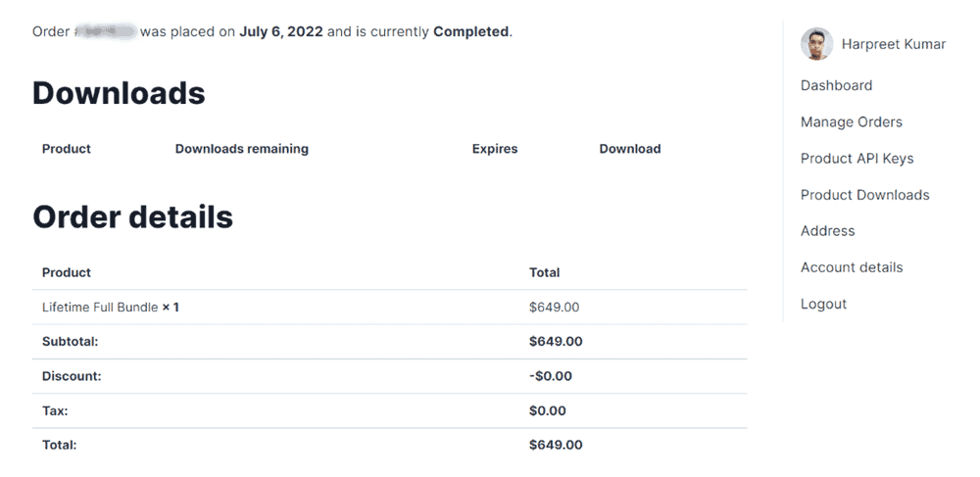Click the Order details heading
980x477 pixels.
click(x=132, y=217)
